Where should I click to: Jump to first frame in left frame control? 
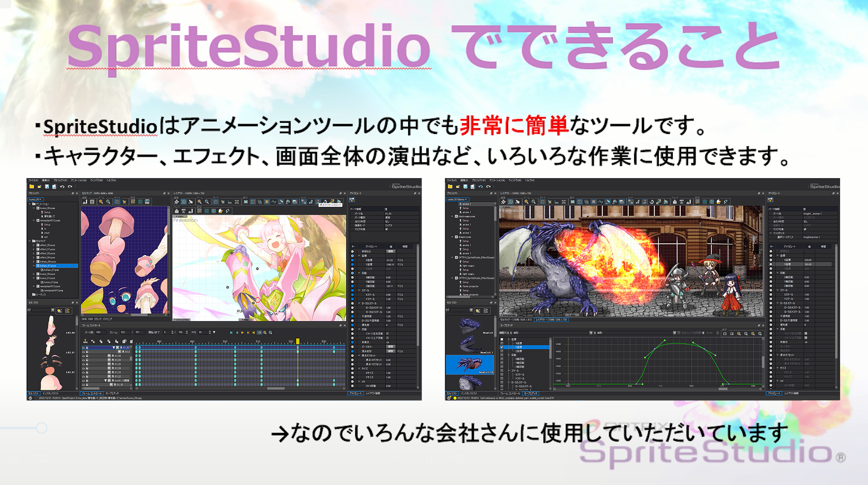(231, 332)
